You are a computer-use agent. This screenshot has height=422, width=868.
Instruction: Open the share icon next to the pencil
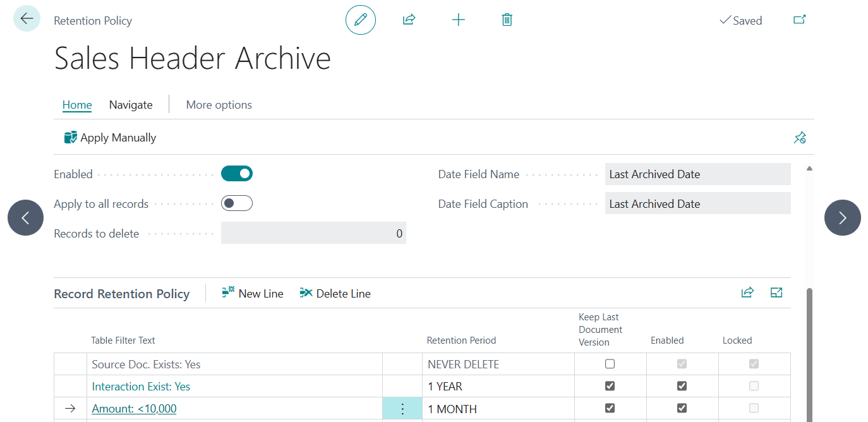tap(409, 20)
